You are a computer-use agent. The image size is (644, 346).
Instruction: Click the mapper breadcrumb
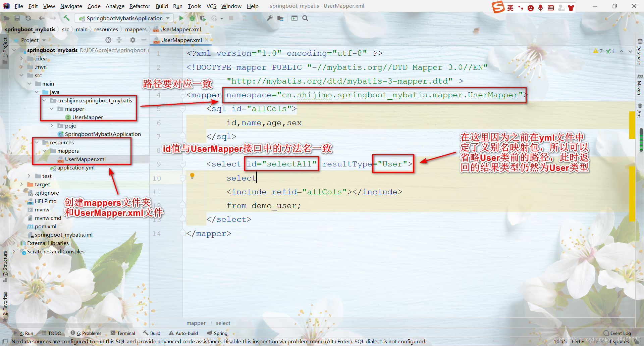pos(196,323)
